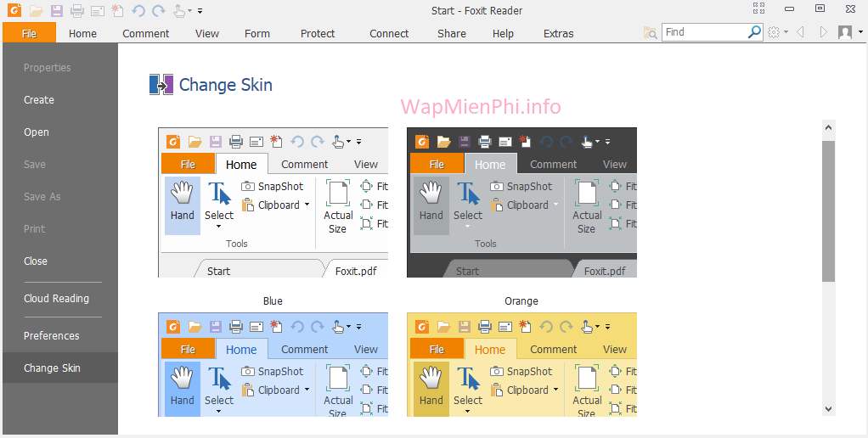The height and width of the screenshot is (438, 868).
Task: Select Save As in the File sidebar
Action: (x=60, y=196)
